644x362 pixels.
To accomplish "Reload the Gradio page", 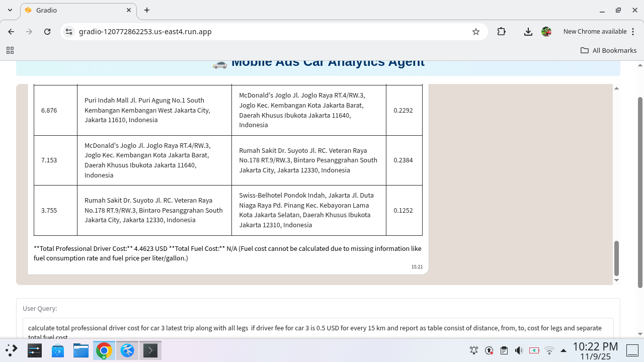I will 47,32.
